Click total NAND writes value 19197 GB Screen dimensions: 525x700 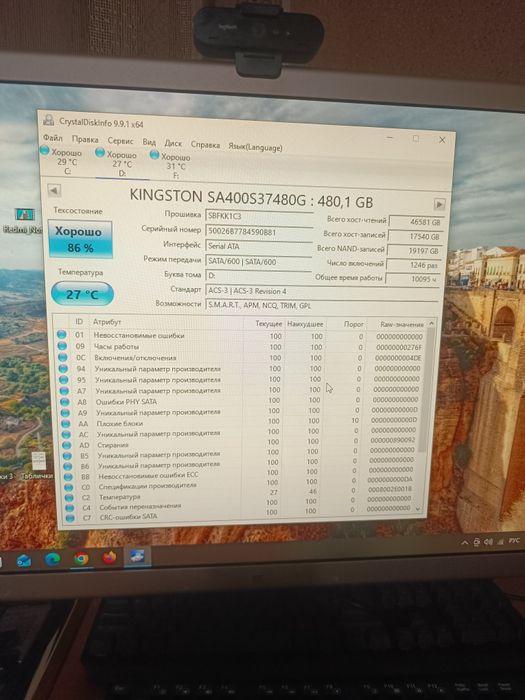tap(414, 251)
